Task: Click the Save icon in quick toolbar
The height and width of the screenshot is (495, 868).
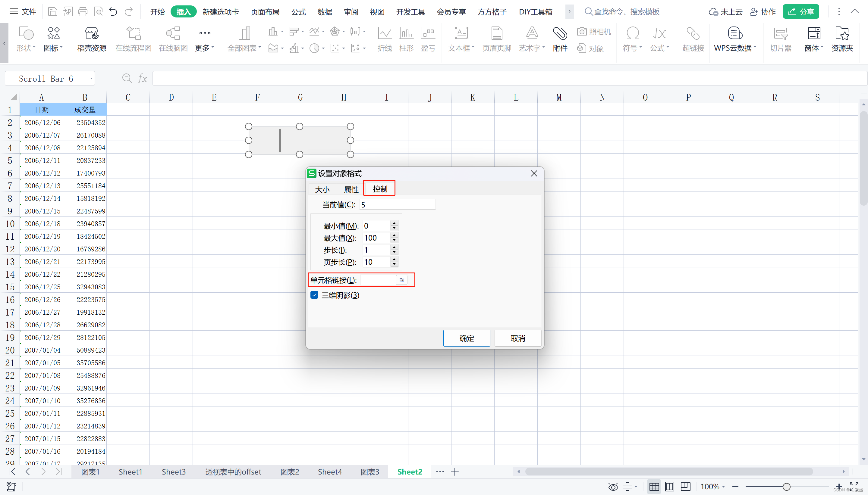Action: tap(52, 12)
